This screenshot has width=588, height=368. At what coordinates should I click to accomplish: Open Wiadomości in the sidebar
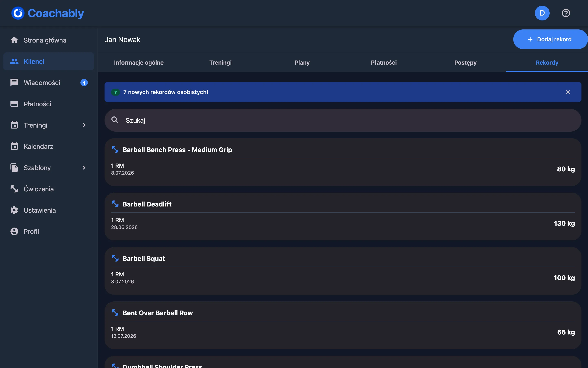click(49, 83)
